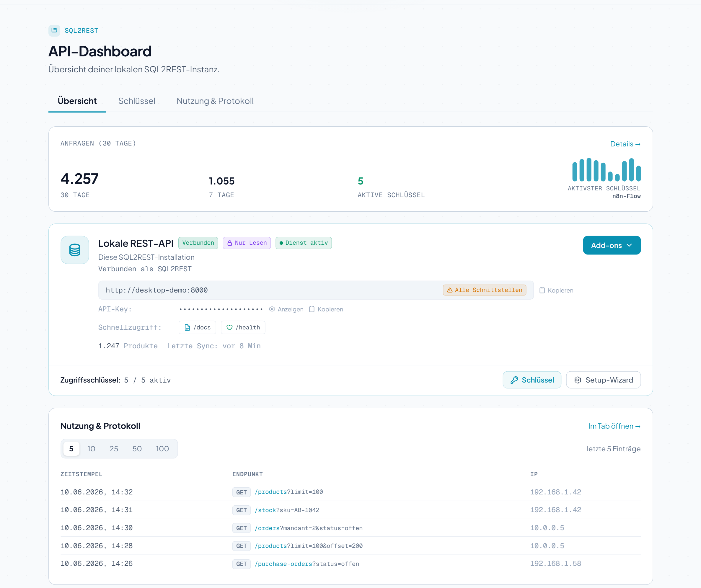Show 5 log entries
The width and height of the screenshot is (701, 588).
71,449
